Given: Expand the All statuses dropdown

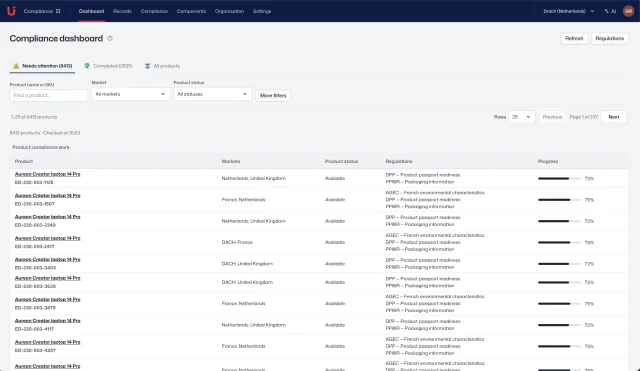Looking at the screenshot, I should pos(212,94).
